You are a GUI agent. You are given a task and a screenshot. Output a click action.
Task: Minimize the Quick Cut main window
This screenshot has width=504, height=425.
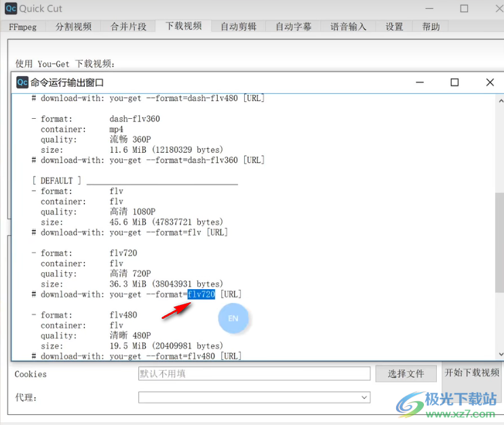(x=429, y=9)
